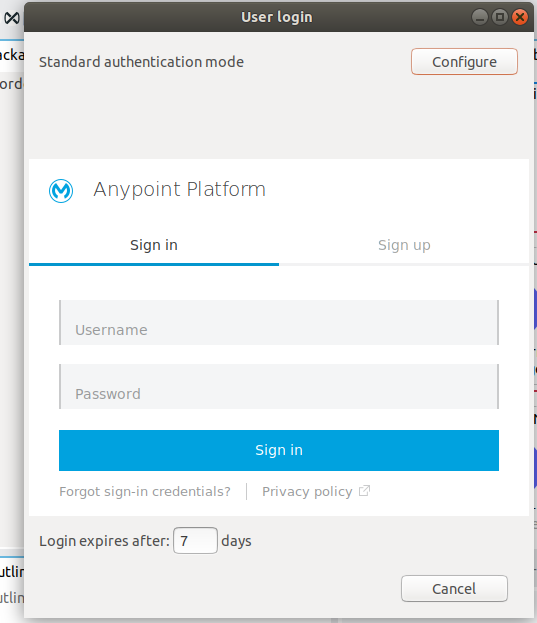Cancel the User login dialog

click(x=454, y=588)
